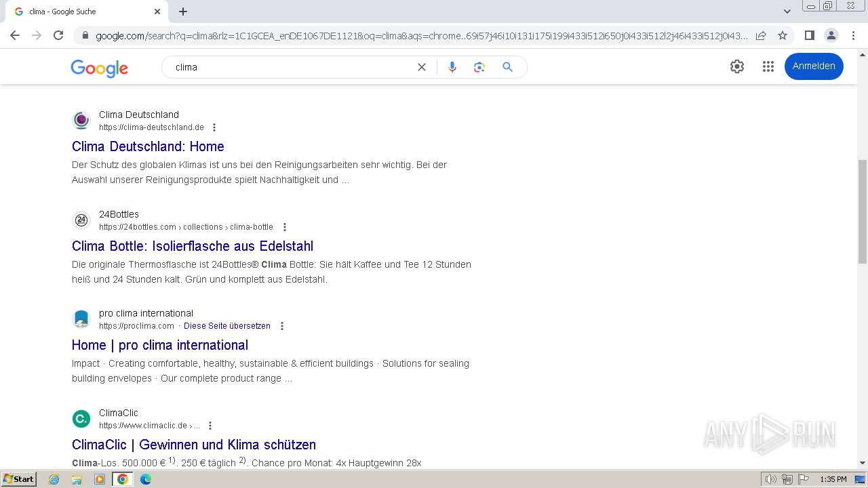Click into the clima search field

(292, 67)
